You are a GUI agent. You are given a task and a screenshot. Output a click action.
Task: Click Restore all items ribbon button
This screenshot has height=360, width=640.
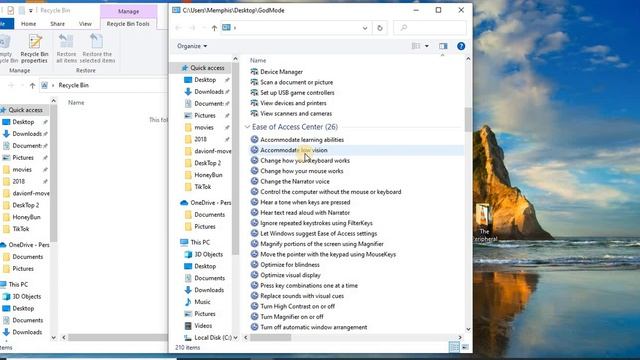(66, 48)
